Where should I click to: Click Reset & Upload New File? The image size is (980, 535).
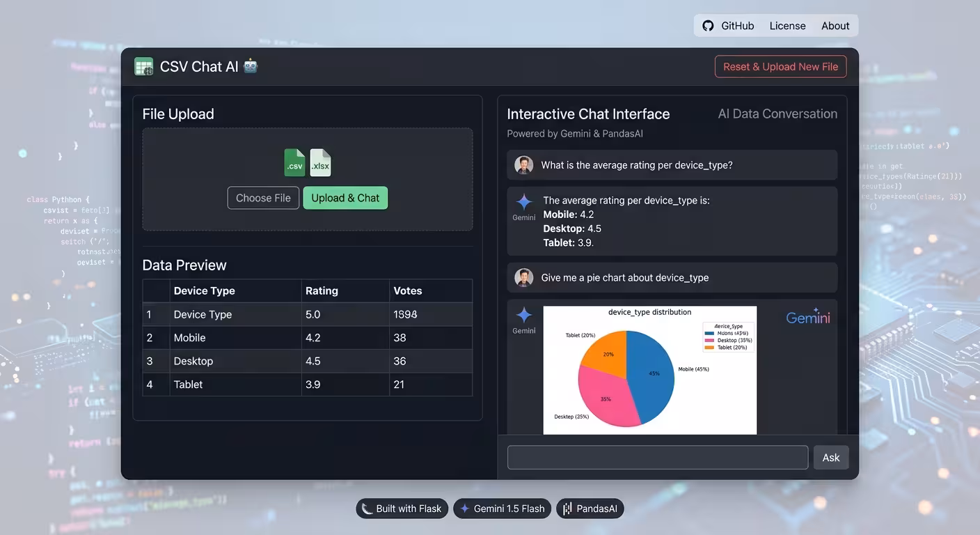tap(781, 67)
